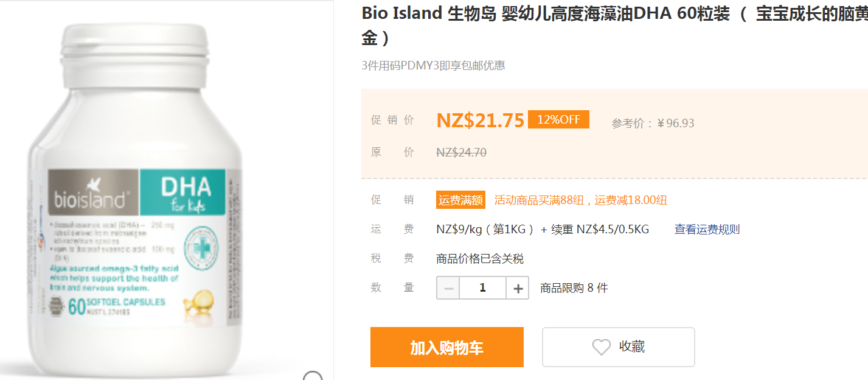The height and width of the screenshot is (380, 868).
Task: Open the 查看运费规则 shipping rules link
Action: (x=707, y=230)
